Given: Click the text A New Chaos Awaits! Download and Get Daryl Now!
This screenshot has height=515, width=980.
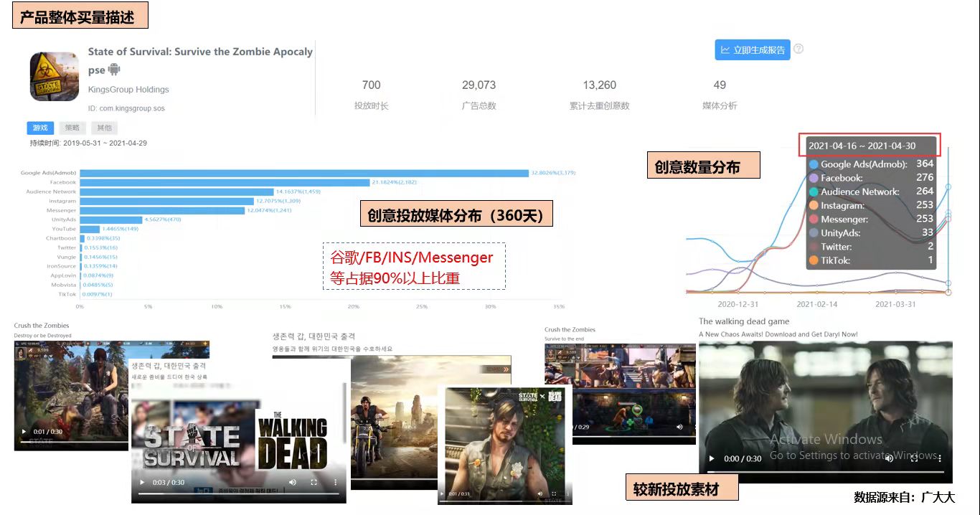Looking at the screenshot, I should (x=778, y=334).
